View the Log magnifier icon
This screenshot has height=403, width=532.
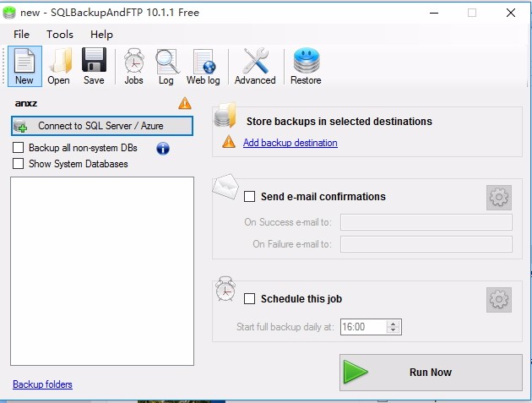(x=166, y=66)
